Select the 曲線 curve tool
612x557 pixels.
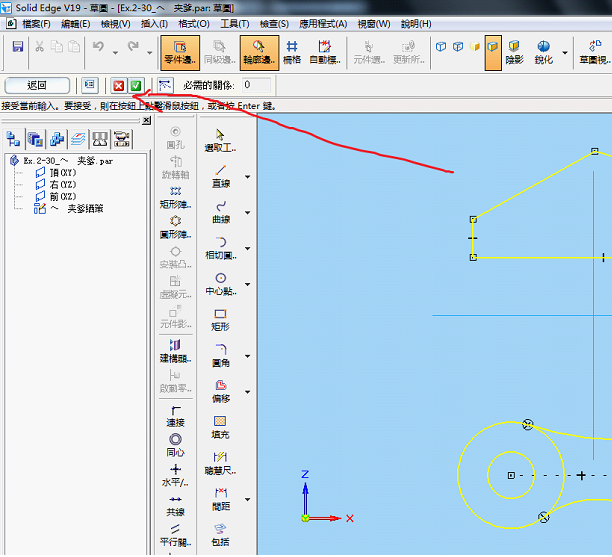[x=221, y=212]
